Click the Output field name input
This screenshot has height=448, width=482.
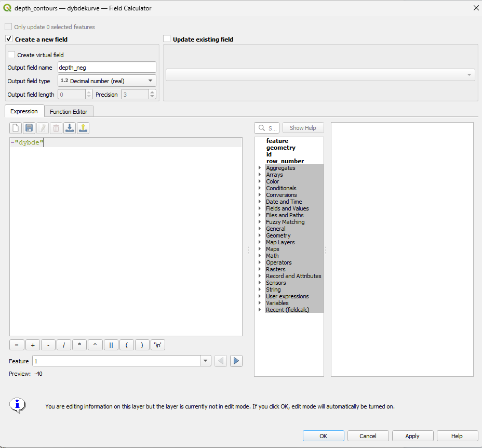coord(106,67)
